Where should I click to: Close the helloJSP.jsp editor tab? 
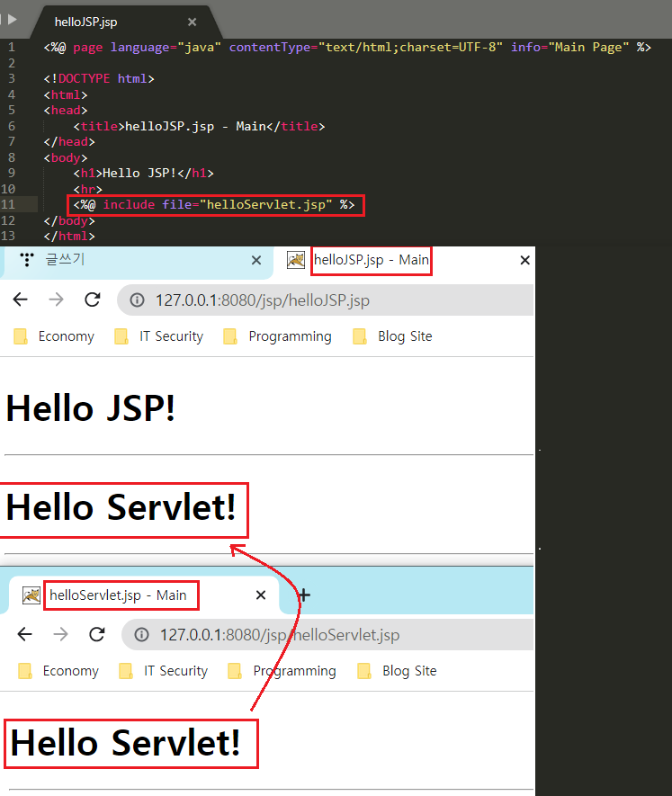point(192,22)
